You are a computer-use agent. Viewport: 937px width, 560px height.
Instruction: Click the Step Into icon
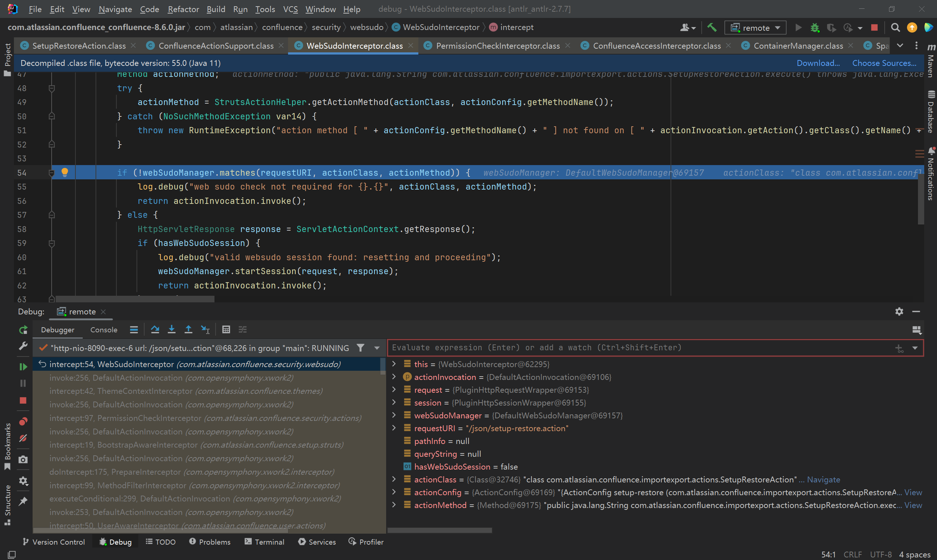coord(171,329)
